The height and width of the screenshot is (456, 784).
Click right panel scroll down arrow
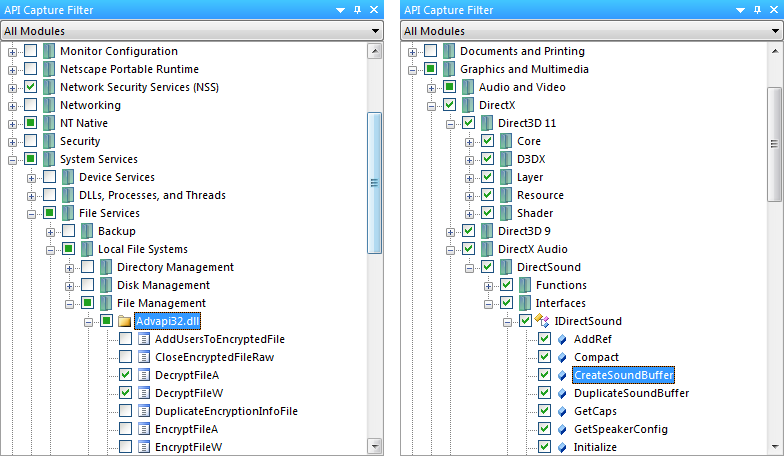(x=774, y=446)
